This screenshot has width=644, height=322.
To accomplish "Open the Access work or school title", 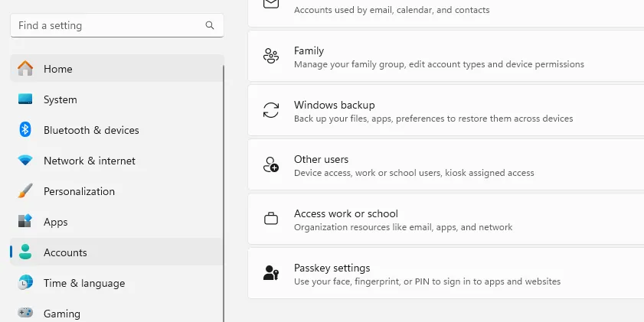I will click(346, 213).
